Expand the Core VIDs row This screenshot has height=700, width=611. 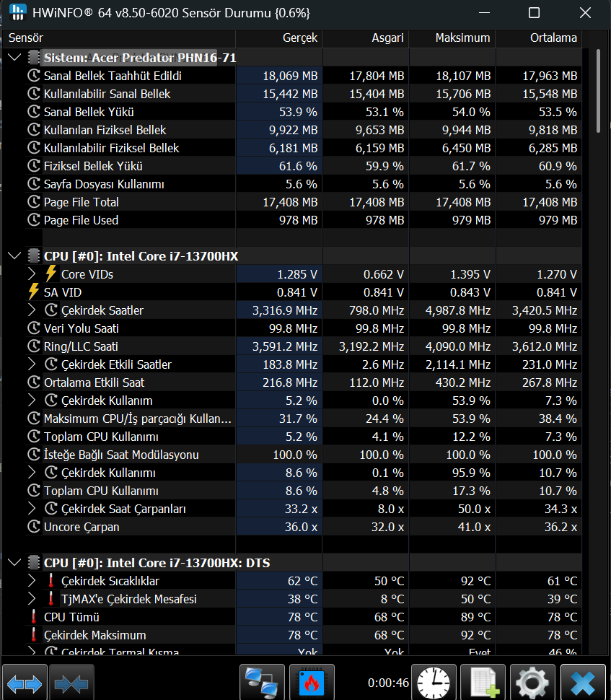(x=32, y=274)
